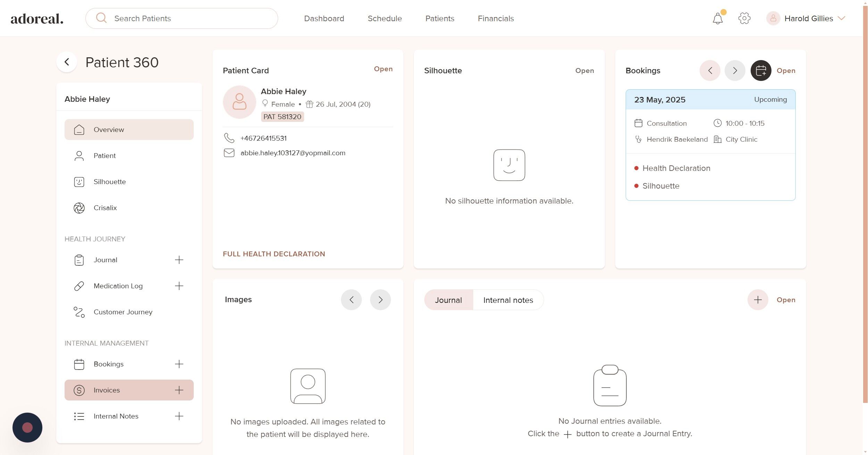Viewport: 868px width, 455px height.
Task: Open settings via the gear icon
Action: pyautogui.click(x=744, y=18)
